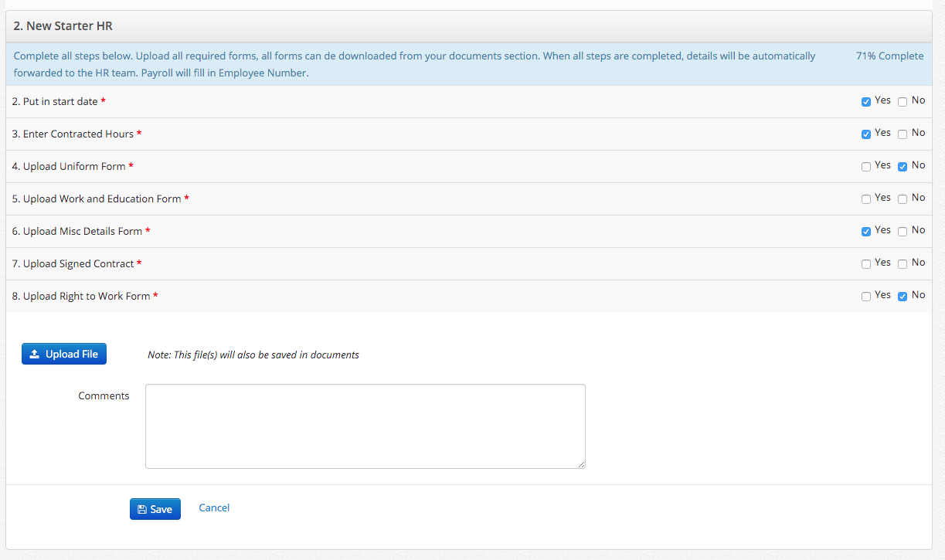Click the Comments field label
Screen dimensions: 945x560
pyautogui.click(x=104, y=395)
